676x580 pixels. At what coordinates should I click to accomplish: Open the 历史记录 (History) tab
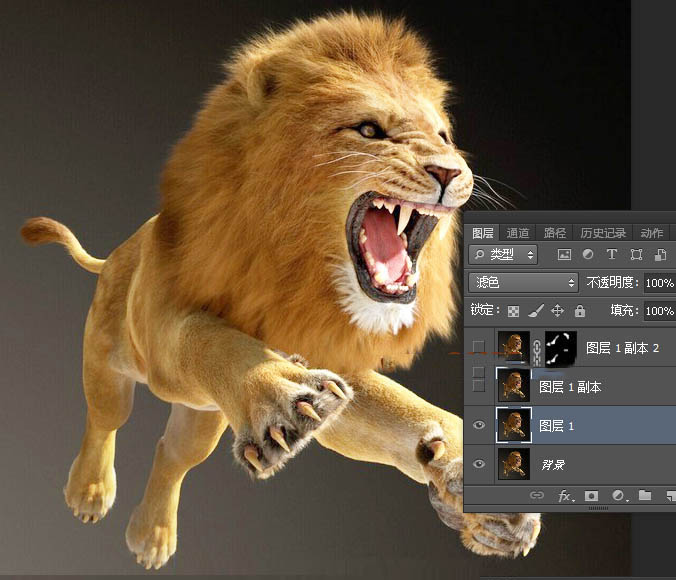click(x=603, y=233)
